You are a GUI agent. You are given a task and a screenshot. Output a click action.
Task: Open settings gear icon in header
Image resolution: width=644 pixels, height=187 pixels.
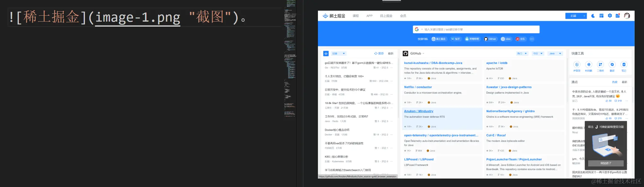click(x=610, y=16)
